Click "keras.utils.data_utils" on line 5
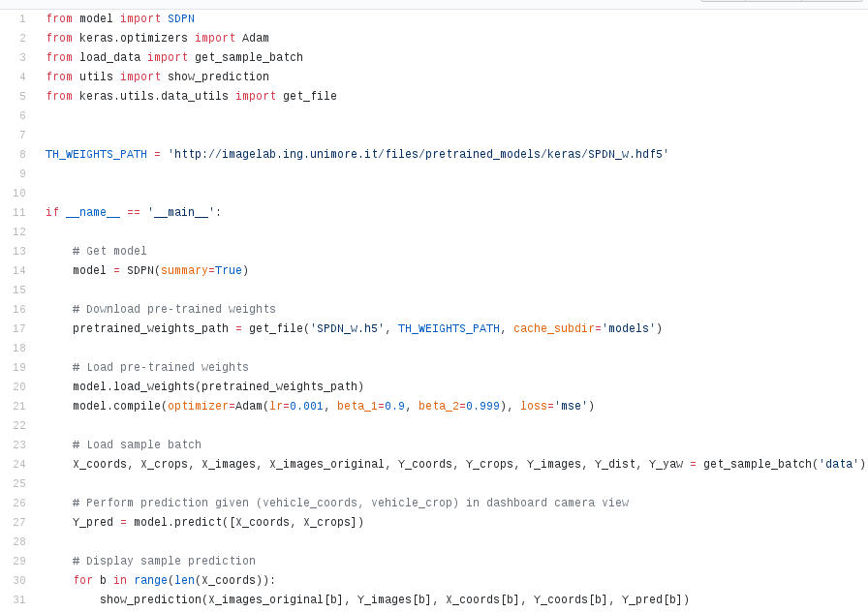This screenshot has width=868, height=612. pos(154,96)
